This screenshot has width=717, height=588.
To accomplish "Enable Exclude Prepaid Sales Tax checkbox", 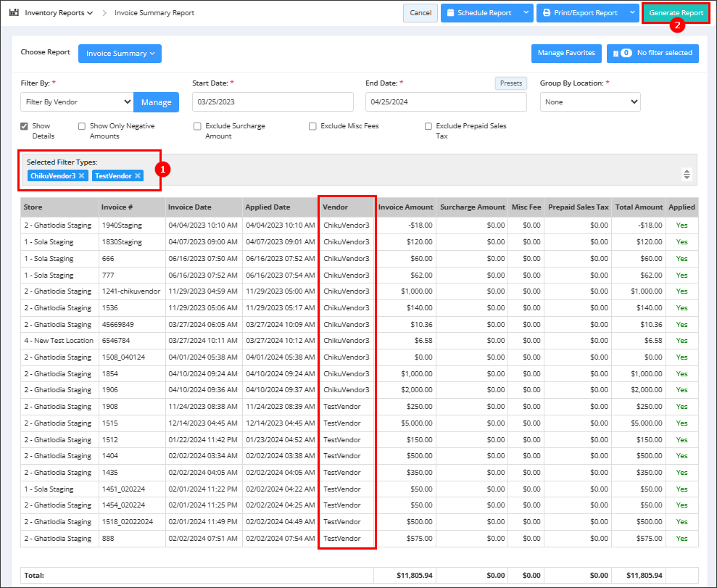I will [428, 126].
